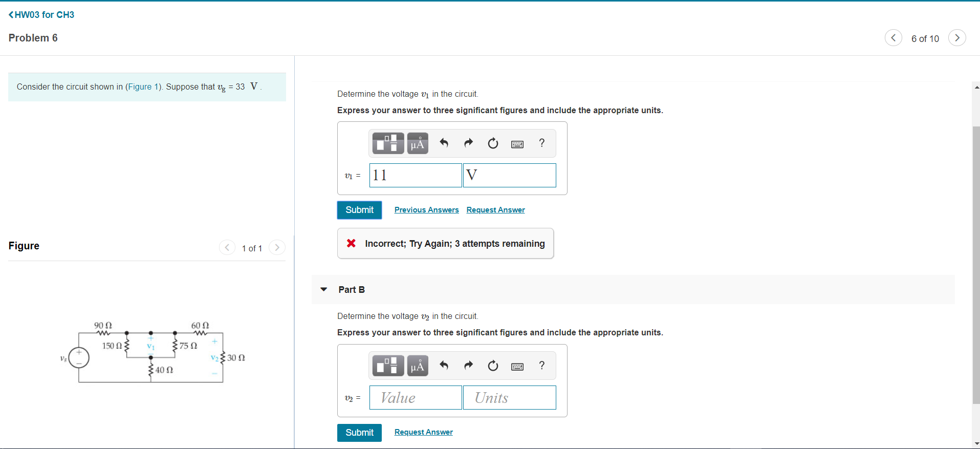Reset the v2 answer field

(493, 366)
